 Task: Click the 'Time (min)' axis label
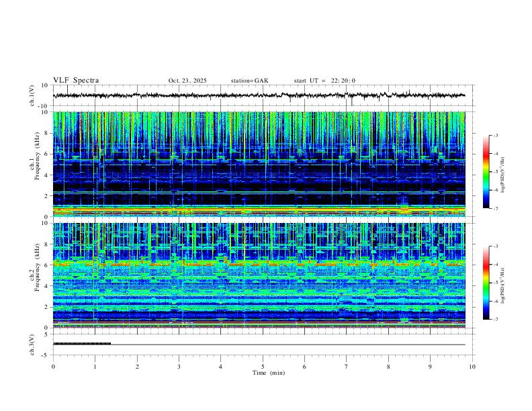269,373
